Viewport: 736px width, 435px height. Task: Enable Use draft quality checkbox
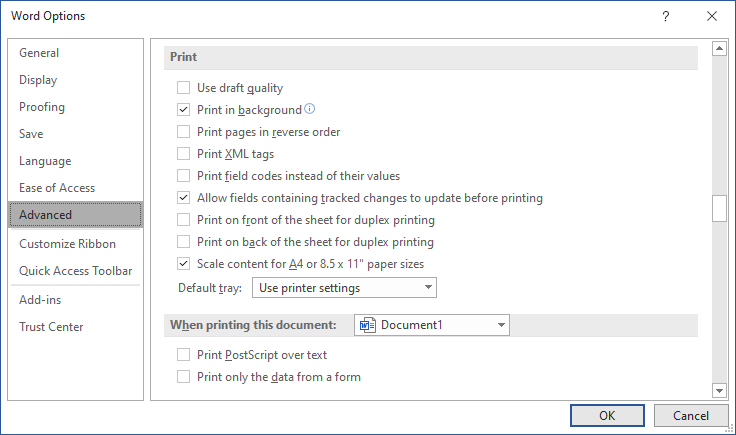tap(183, 88)
